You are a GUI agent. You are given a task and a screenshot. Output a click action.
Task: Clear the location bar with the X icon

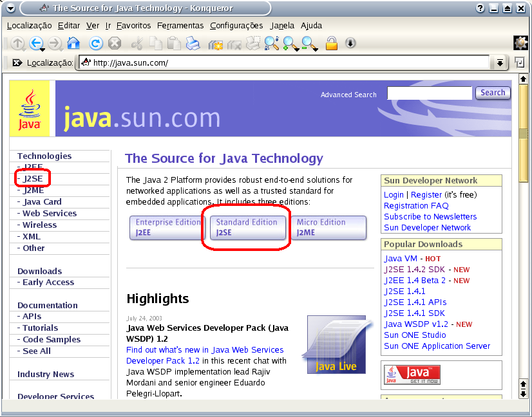(x=17, y=62)
